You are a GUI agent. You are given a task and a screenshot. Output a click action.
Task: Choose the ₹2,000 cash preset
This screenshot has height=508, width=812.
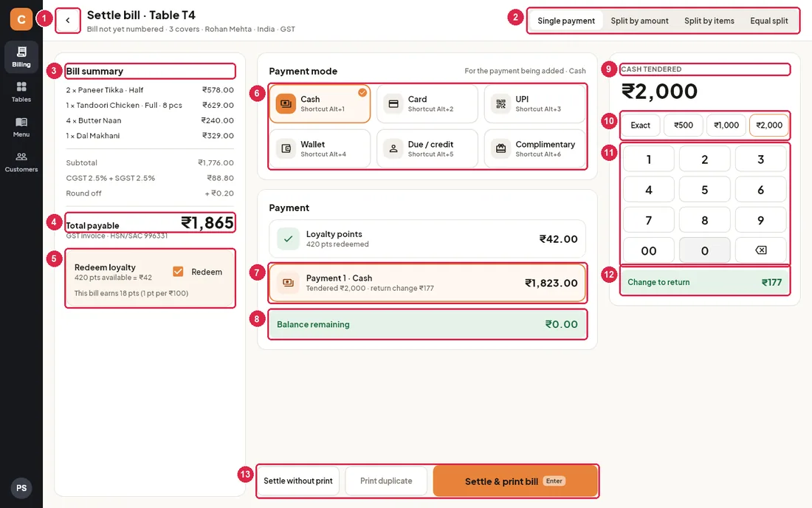coord(769,126)
